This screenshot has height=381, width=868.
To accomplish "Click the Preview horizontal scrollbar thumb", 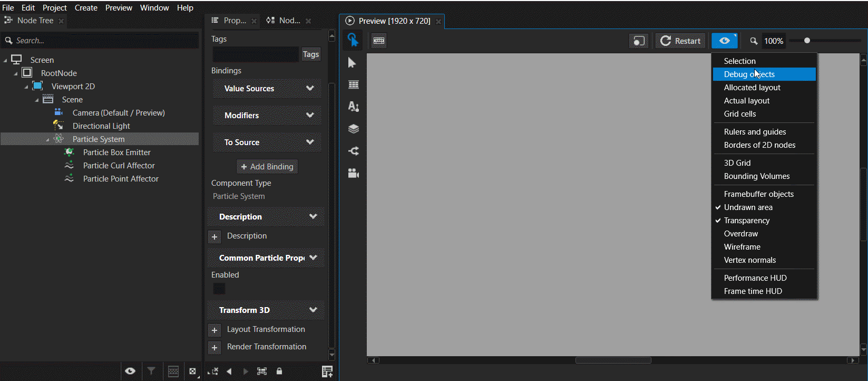I will tap(613, 360).
